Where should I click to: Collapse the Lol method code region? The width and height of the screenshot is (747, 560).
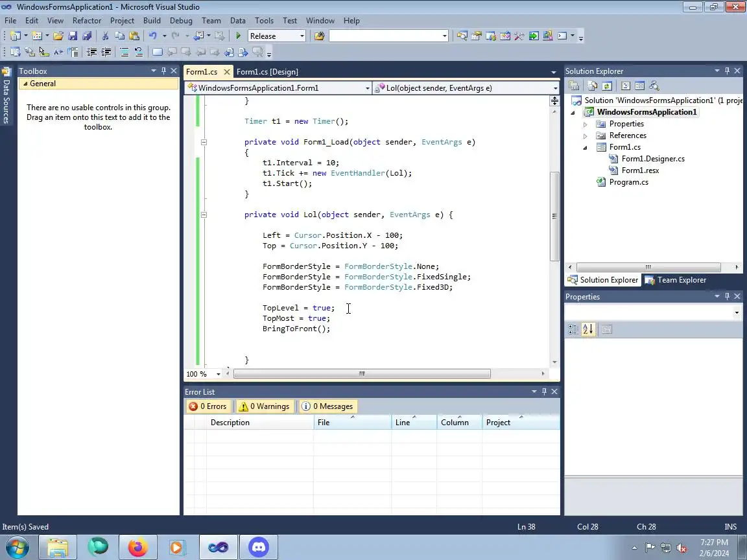pyautogui.click(x=204, y=215)
